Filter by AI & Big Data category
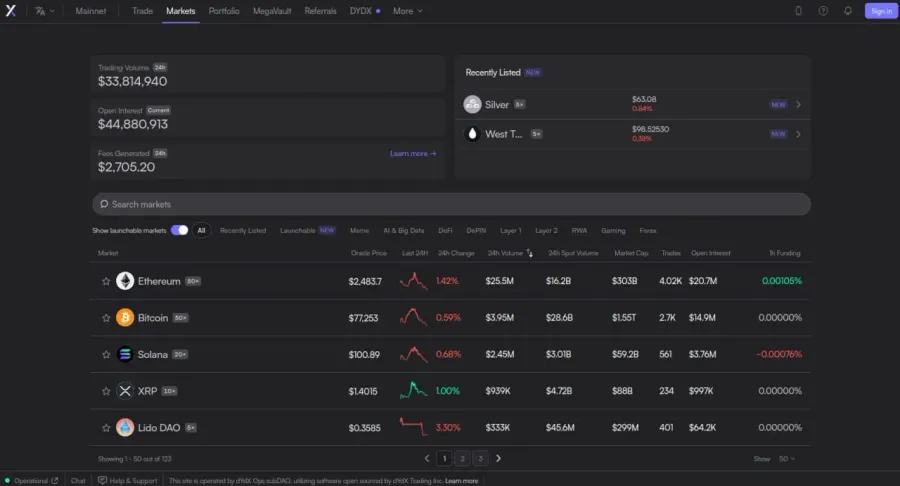Image resolution: width=900 pixels, height=486 pixels. point(404,230)
